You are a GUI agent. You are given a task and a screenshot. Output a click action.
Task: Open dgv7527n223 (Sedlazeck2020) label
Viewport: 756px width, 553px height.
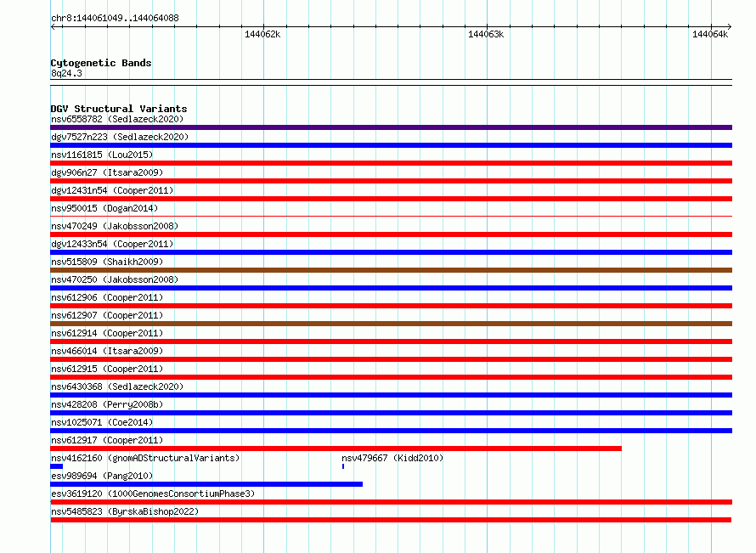(120, 137)
